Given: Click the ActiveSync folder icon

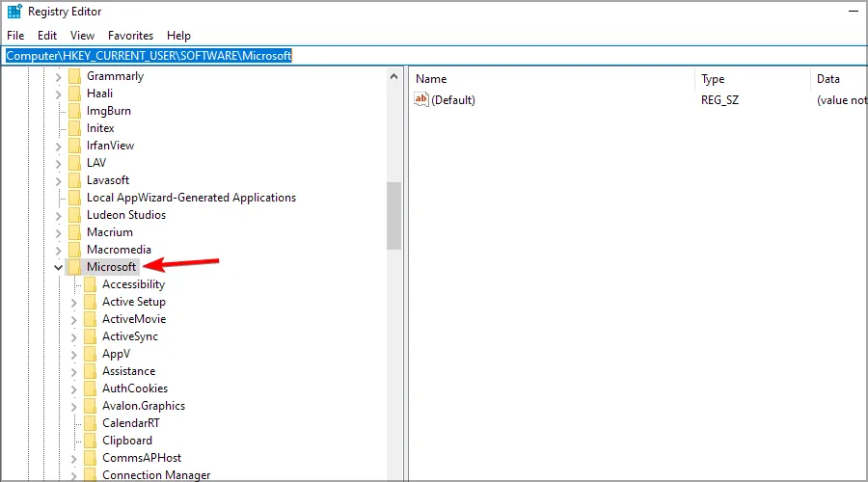Looking at the screenshot, I should pos(91,336).
